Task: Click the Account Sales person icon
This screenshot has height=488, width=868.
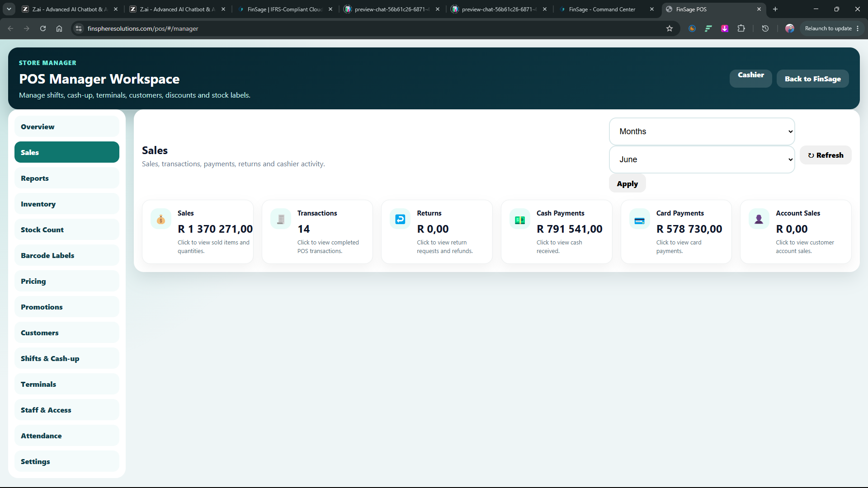Action: point(759,220)
